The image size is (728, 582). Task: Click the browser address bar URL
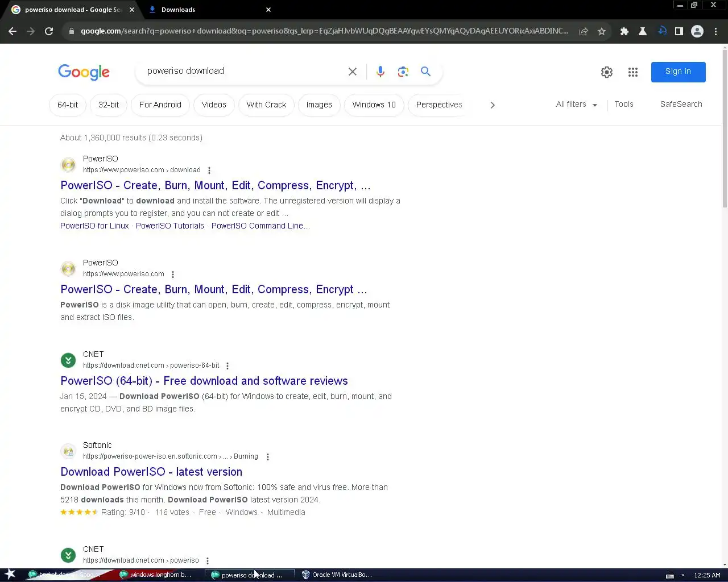pyautogui.click(x=324, y=31)
